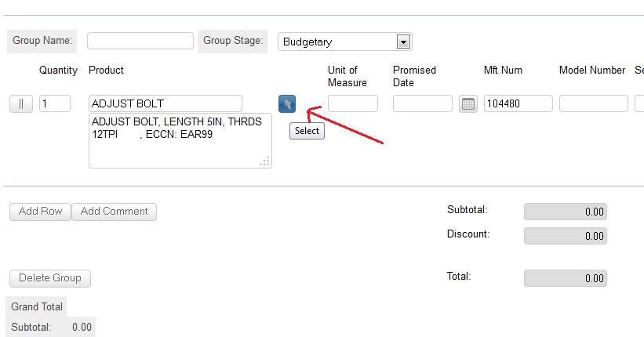Screen dimensions: 644x337
Task: Click the ADJUST BOLT product name field
Action: pyautogui.click(x=165, y=103)
